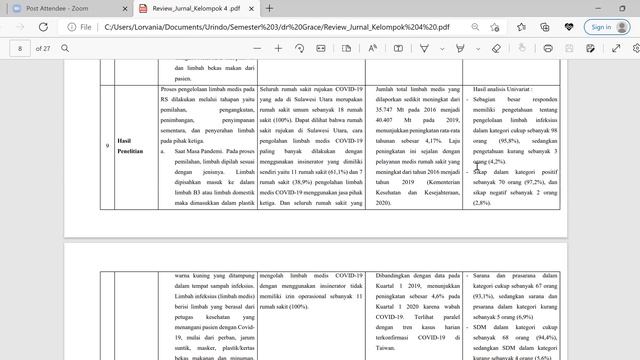Expand the Draw tool options dropdown
The image size is (640, 360).
click(x=442, y=49)
